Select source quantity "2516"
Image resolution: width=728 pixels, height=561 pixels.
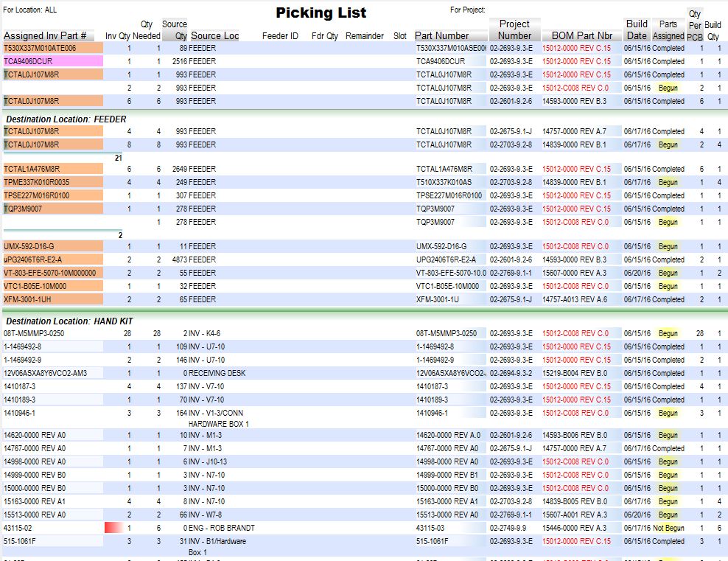[x=180, y=61]
